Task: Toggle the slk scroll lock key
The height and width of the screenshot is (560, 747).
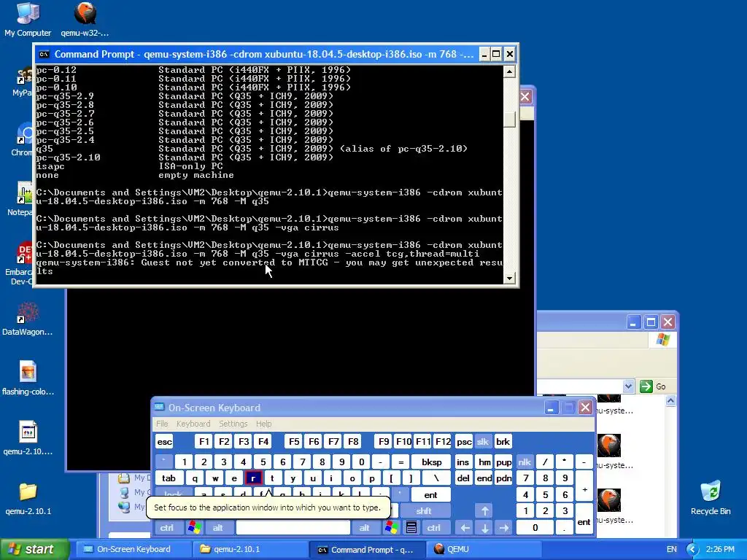Action: (x=483, y=442)
